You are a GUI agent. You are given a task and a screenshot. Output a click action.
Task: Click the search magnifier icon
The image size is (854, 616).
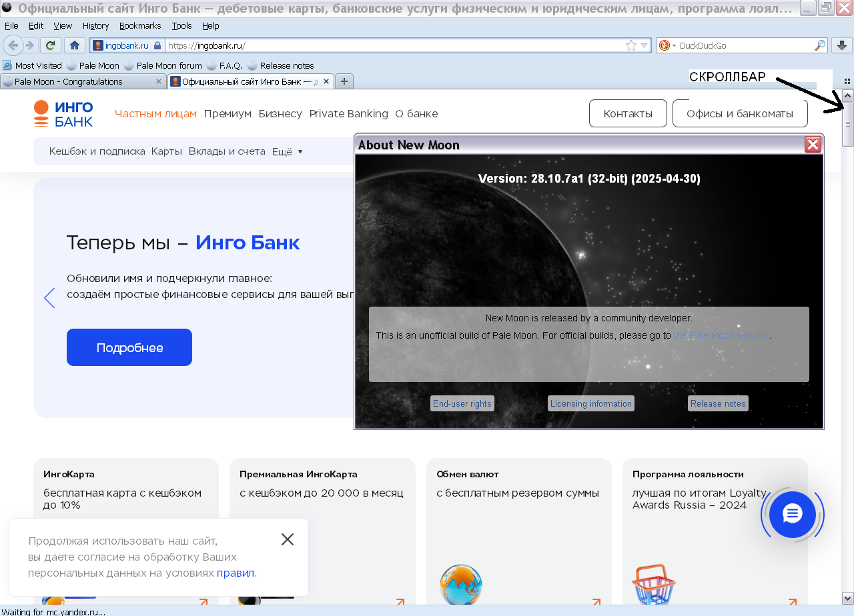[x=819, y=45]
